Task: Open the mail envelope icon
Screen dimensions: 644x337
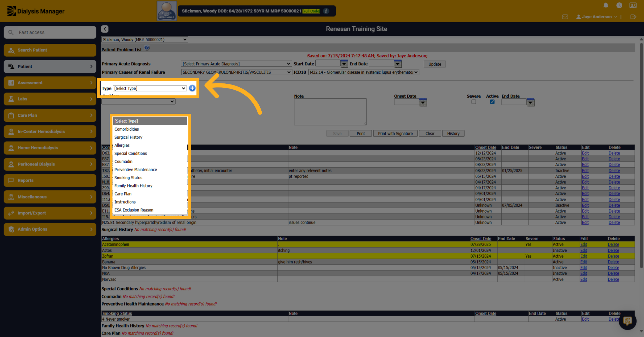Action: [565, 17]
